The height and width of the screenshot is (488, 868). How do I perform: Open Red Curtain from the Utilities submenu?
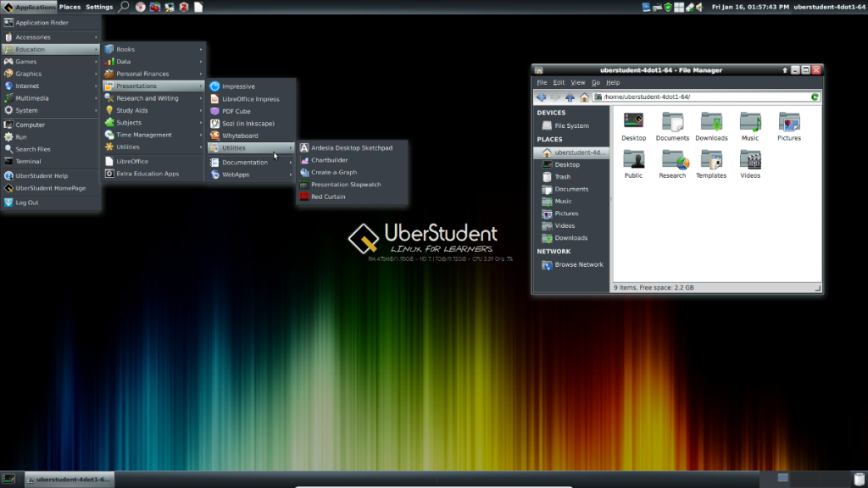327,197
